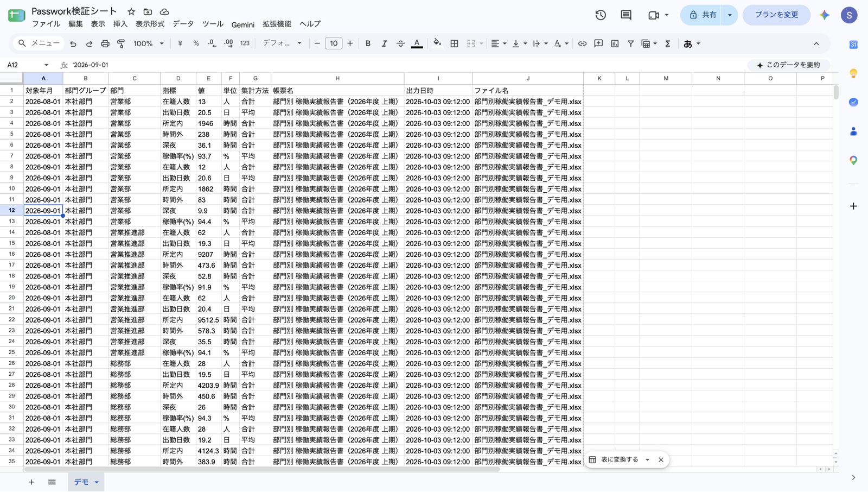Open Gemini sparkle icon at top right
868x492 pixels.
[825, 15]
